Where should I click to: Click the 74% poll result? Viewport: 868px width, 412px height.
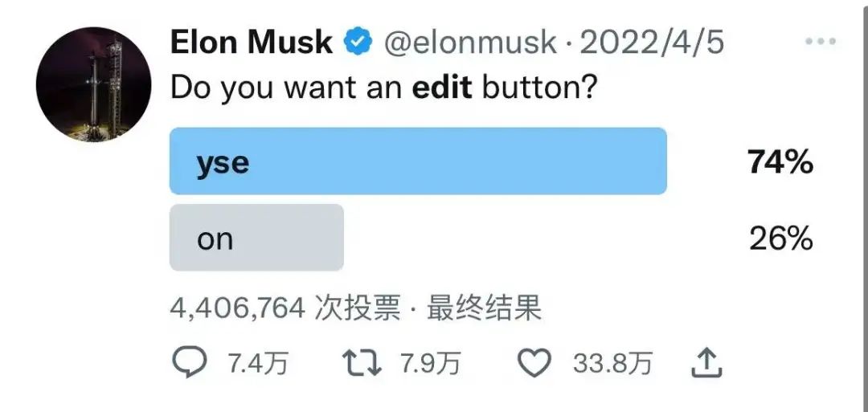point(780,163)
